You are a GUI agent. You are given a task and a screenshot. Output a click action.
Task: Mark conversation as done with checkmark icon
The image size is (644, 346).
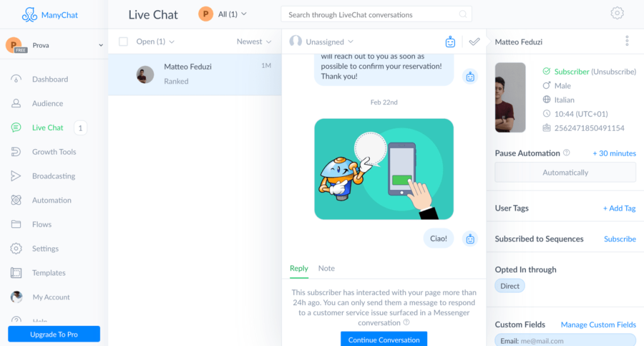(x=474, y=42)
